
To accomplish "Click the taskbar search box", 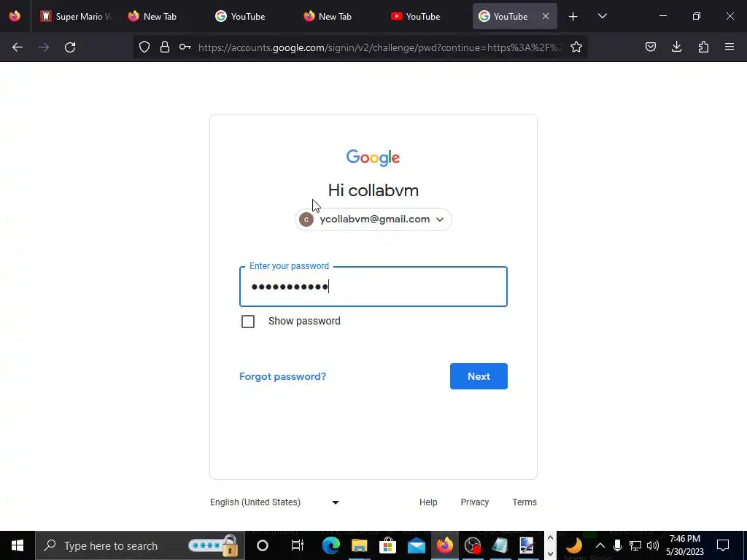I will click(x=140, y=545).
